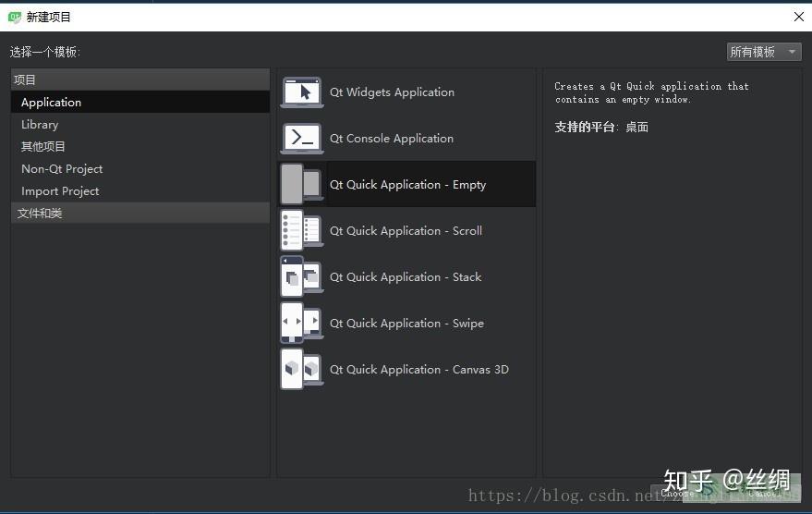Click the Qt Creator logo in title bar
Screen dimensions: 812x514
pos(15,17)
